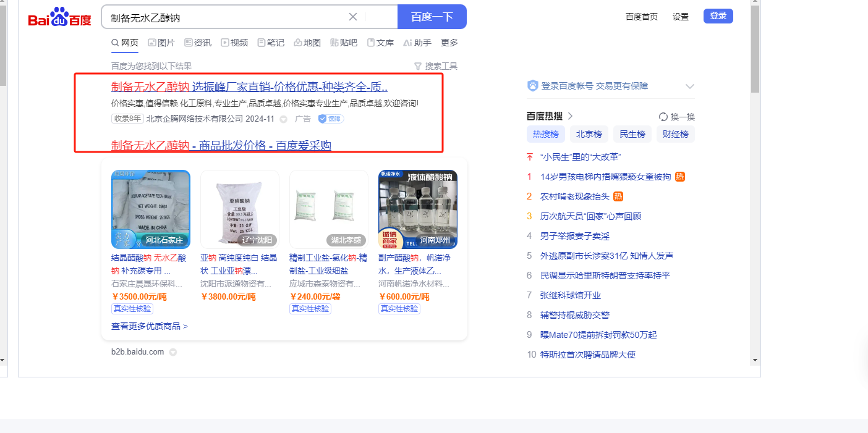Open the 湖北孝感 salt bags product image

point(329,209)
